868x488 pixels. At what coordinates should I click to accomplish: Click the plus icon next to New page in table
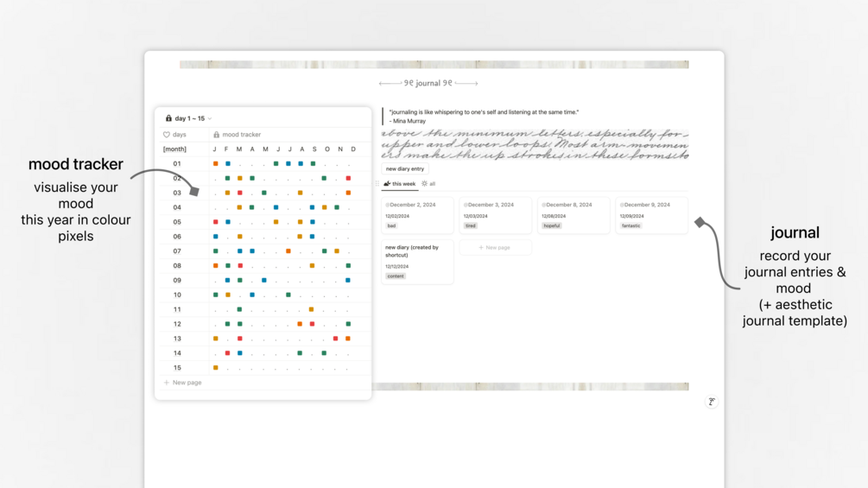coord(166,383)
